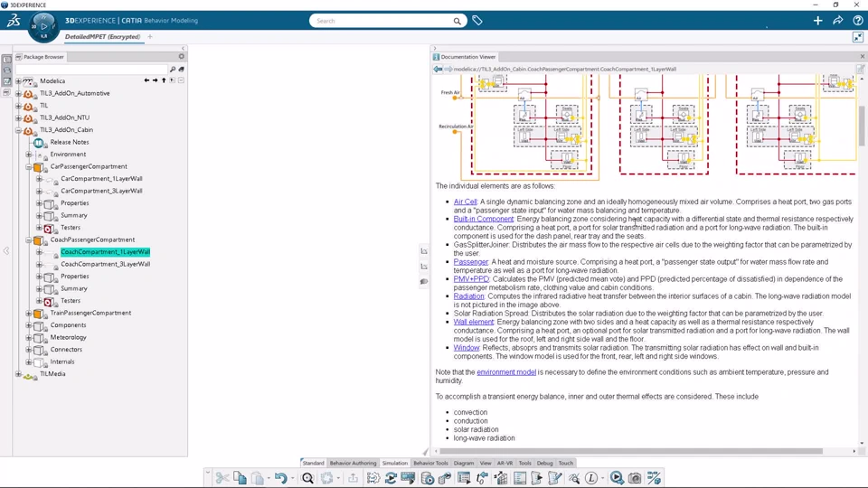Open the Passenger link

pos(470,262)
